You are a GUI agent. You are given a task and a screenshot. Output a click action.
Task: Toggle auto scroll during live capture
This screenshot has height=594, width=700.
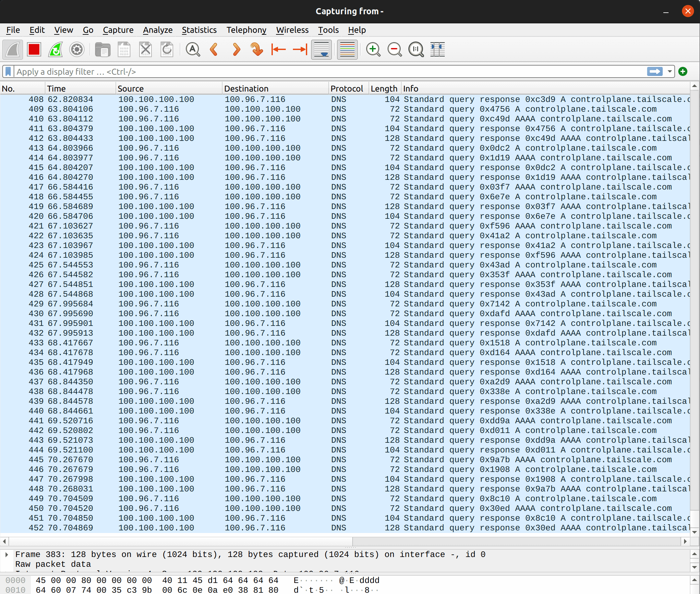click(321, 49)
